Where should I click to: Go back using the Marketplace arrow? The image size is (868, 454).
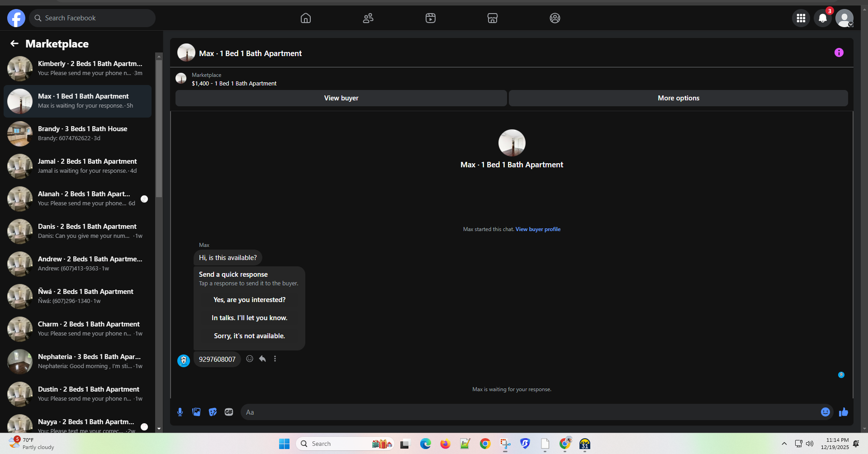click(x=14, y=43)
